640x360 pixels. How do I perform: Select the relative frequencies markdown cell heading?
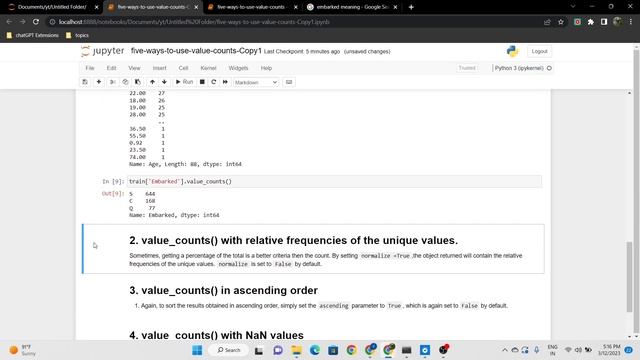(293, 240)
